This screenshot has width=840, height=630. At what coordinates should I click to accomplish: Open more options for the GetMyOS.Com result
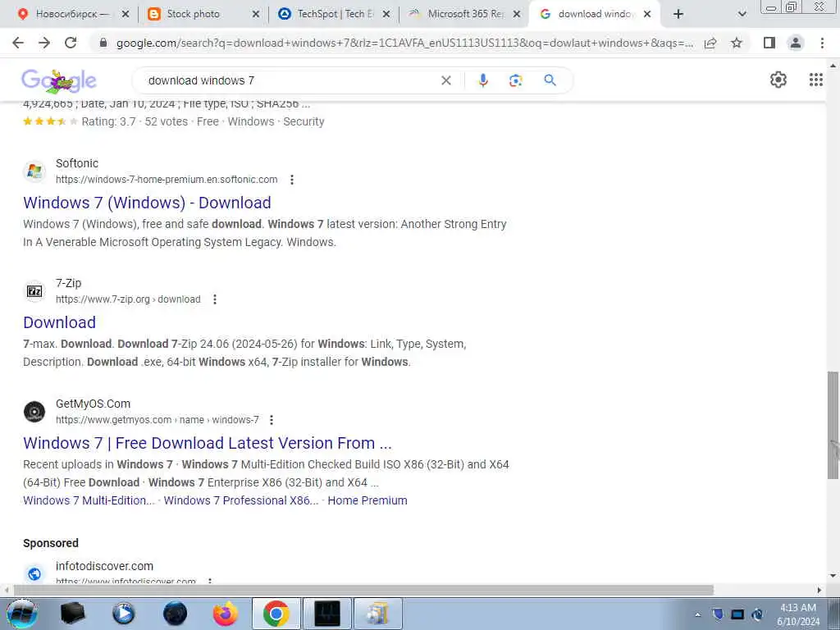[x=272, y=420]
